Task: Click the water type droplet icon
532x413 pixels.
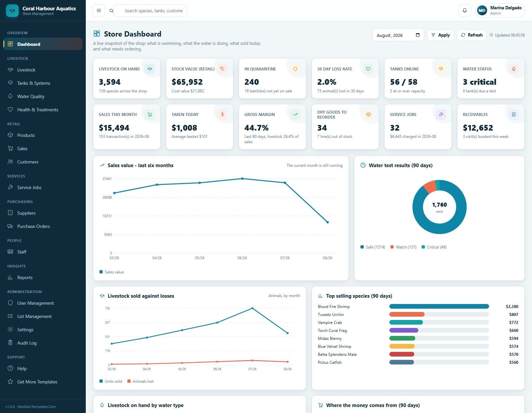Action: (x=102, y=405)
